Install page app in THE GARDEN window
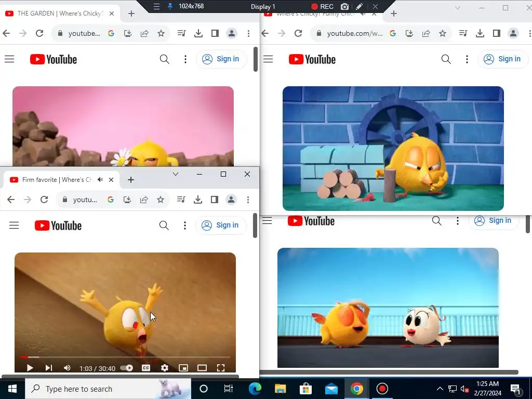532x399 pixels. (128, 33)
